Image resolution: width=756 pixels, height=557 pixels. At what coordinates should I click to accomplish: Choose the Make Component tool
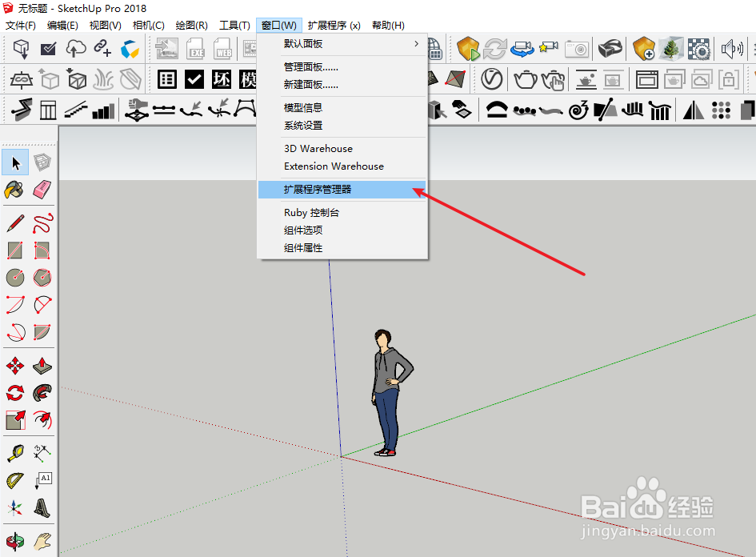(42, 162)
